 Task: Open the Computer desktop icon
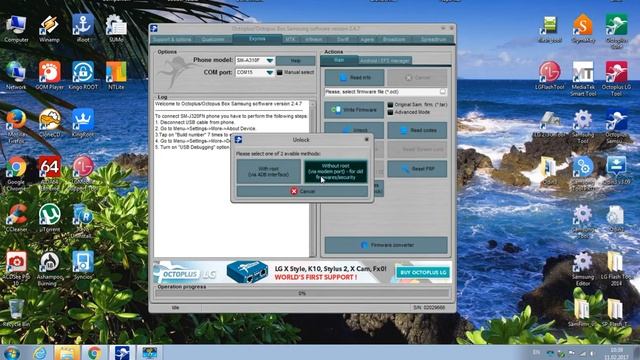click(16, 29)
